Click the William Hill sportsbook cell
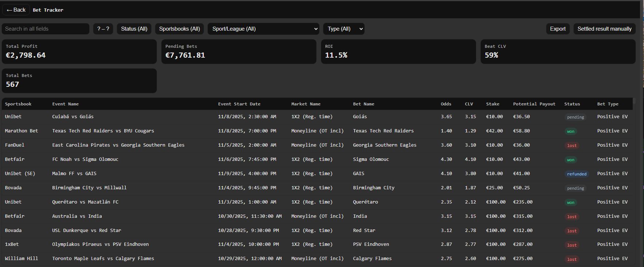The height and width of the screenshot is (267, 644). pos(21,259)
